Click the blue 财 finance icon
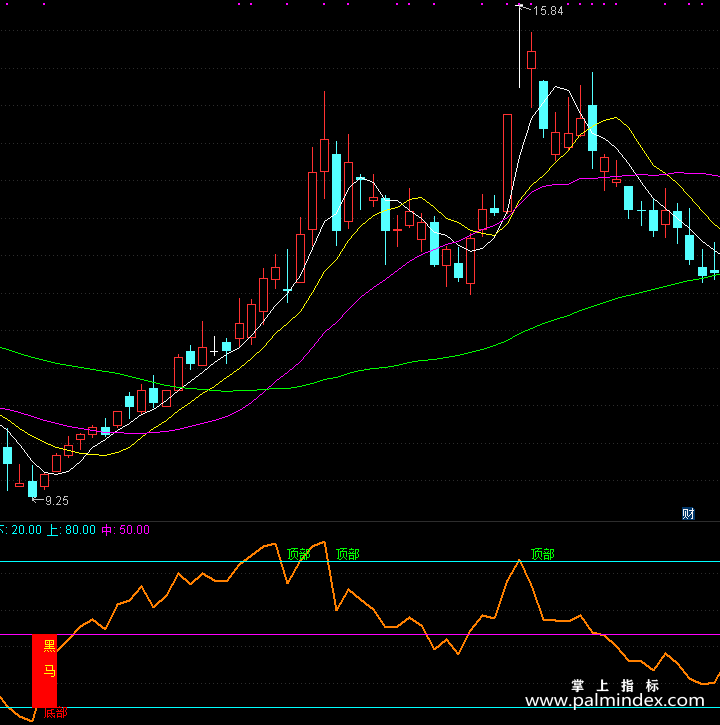This screenshot has height=725, width=720. pyautogui.click(x=688, y=514)
